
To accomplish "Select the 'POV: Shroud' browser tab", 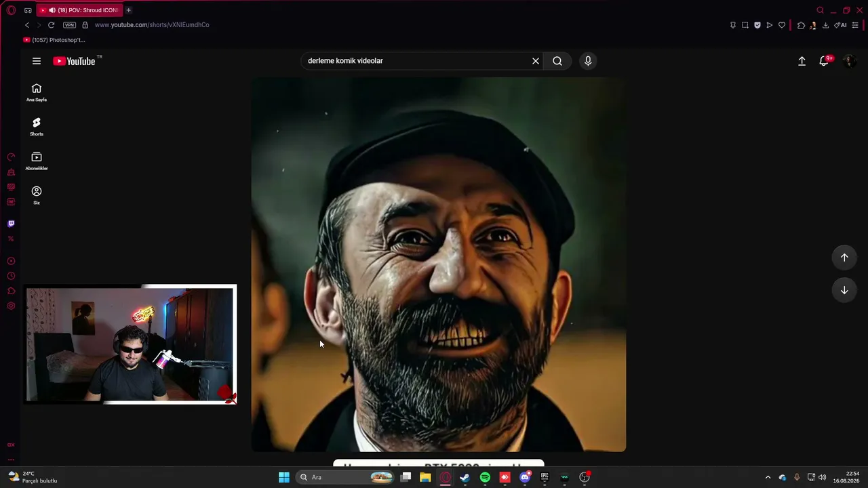I will (79, 10).
